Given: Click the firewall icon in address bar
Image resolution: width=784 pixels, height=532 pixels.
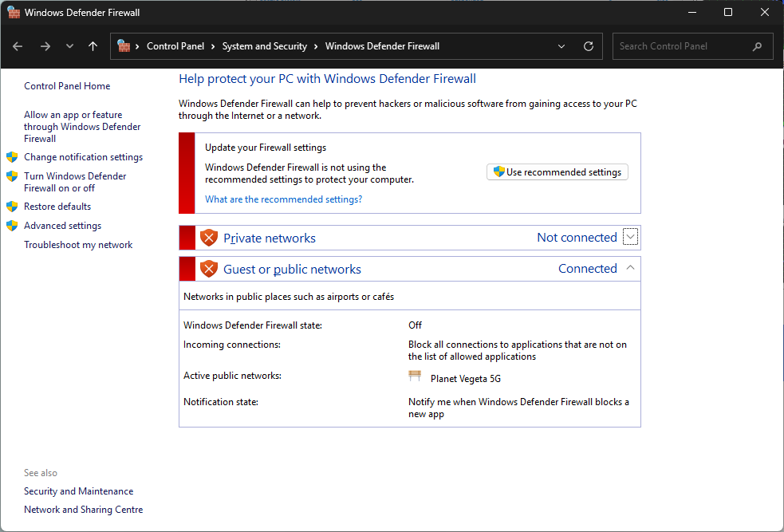Looking at the screenshot, I should coord(124,46).
